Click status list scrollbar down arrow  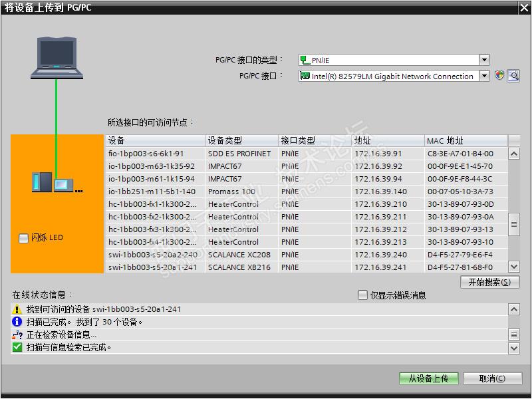[514, 348]
